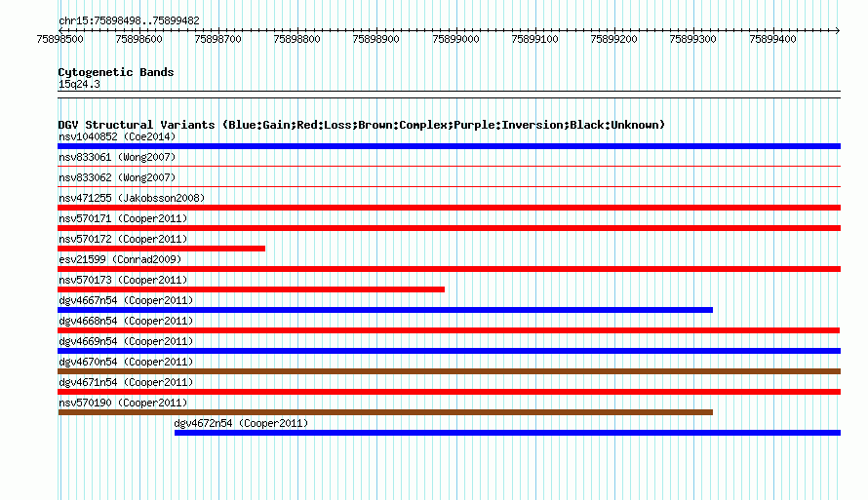Select the 15q24.3 cytogenetic band box
Viewport: 868px width, 500px height.
tap(449, 95)
